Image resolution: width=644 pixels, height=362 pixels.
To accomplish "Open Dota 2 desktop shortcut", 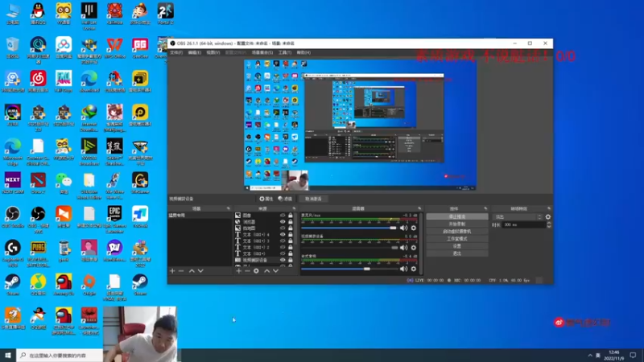I will click(x=38, y=183).
